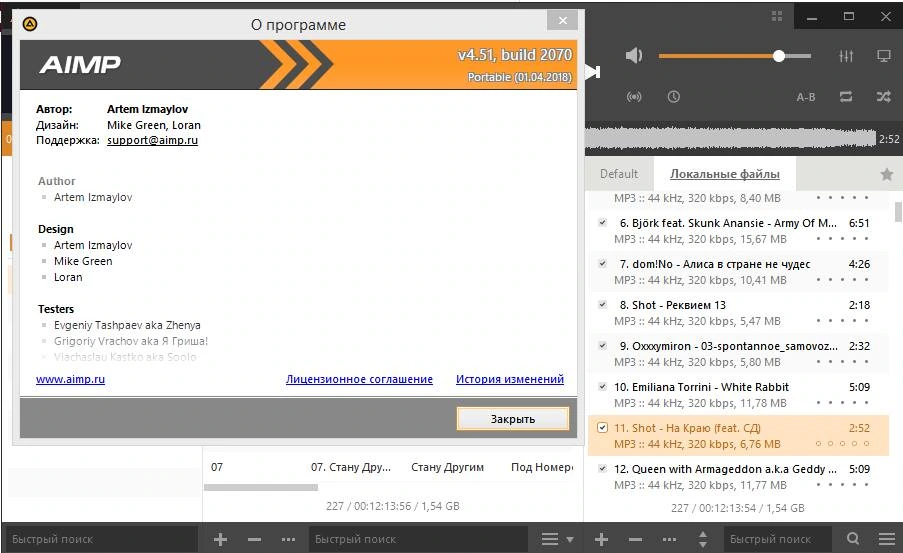Toggle A-B repeat section
The width and height of the screenshot is (903, 553).
pos(806,97)
